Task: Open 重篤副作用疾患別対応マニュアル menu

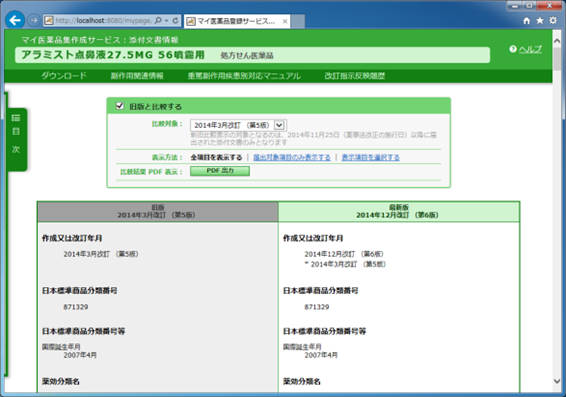Action: [x=244, y=75]
